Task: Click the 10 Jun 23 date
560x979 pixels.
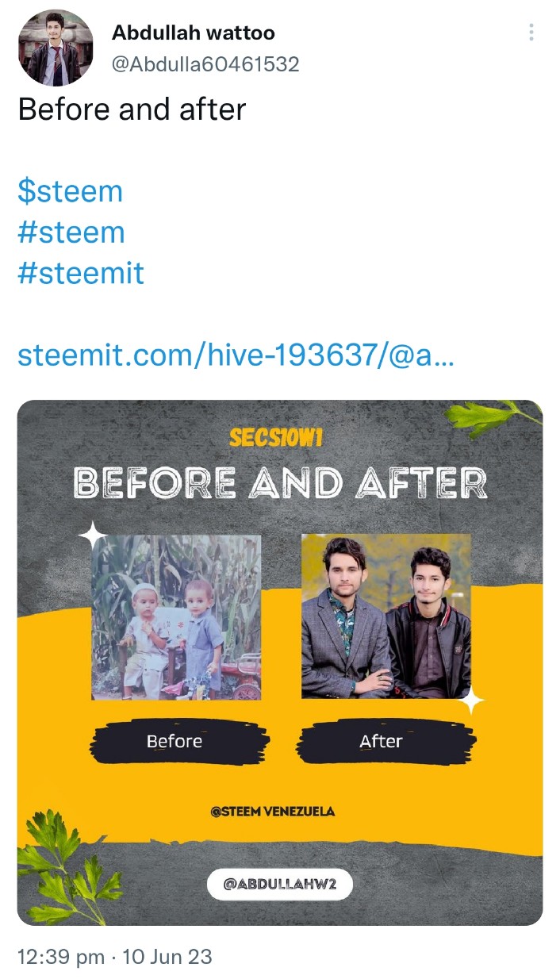Action: tap(167, 957)
